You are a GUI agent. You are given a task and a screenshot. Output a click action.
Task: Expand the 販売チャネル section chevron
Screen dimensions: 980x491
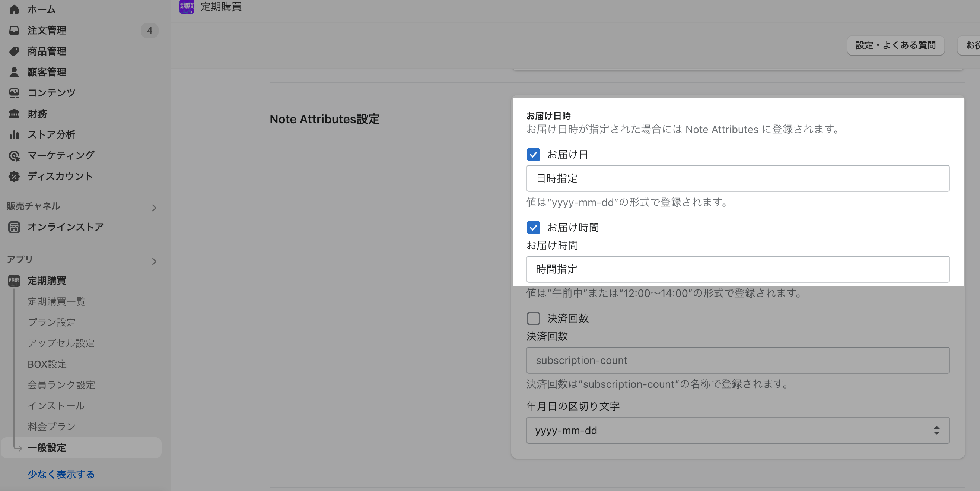coord(154,208)
